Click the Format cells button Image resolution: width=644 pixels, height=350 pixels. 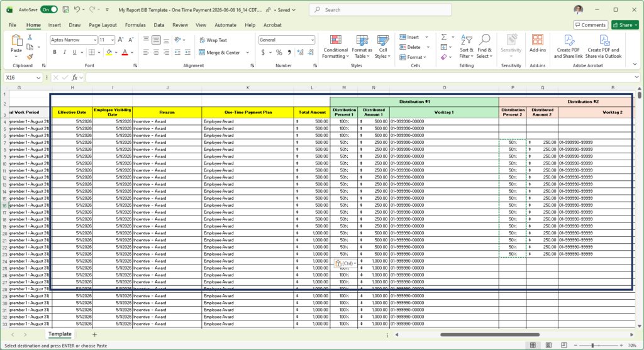413,57
